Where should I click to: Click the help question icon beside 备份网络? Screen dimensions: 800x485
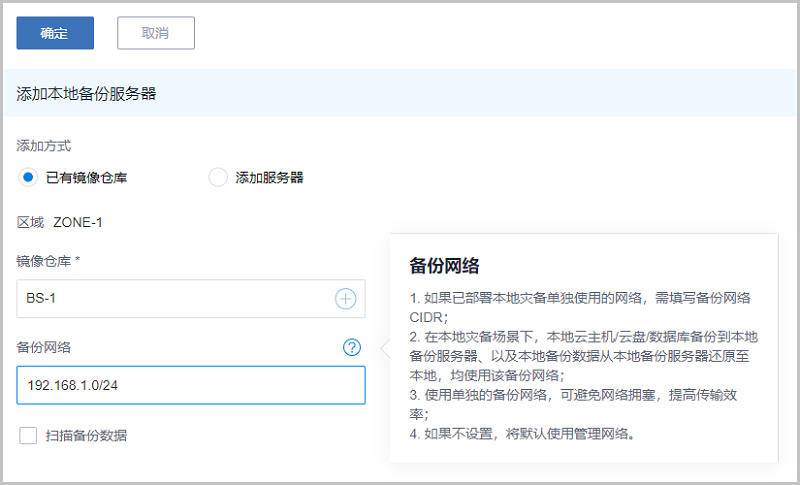pos(351,347)
